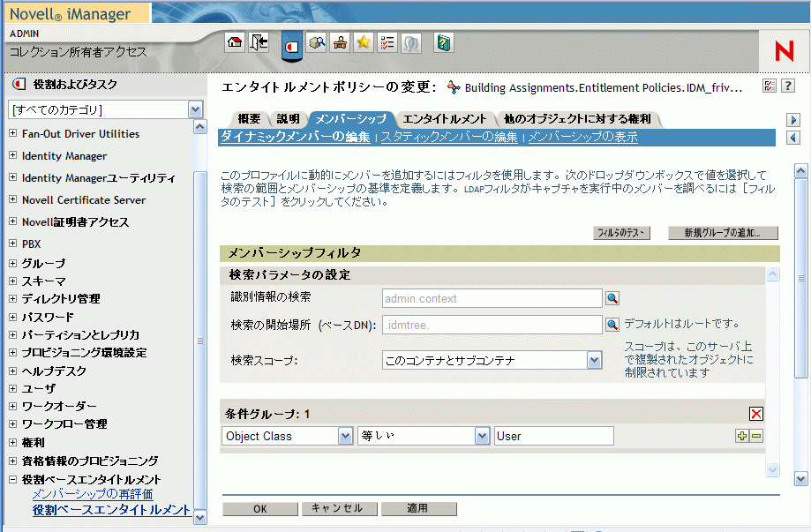Switch to the エンタイトルメント tab

[x=444, y=119]
